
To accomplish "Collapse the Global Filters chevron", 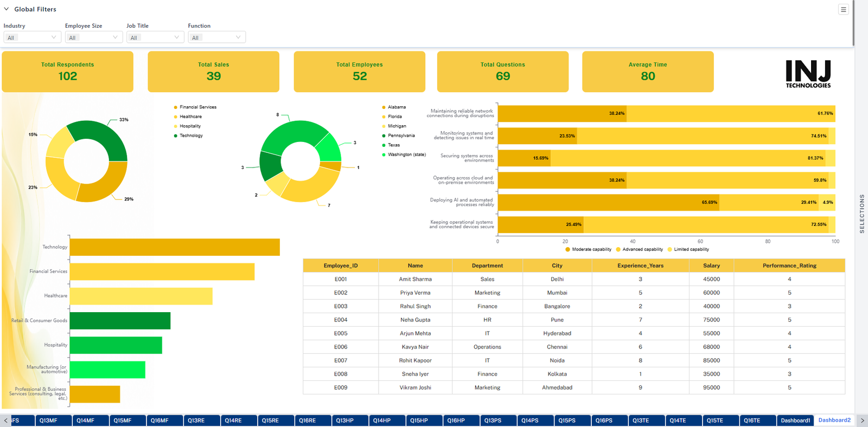I will [x=7, y=9].
